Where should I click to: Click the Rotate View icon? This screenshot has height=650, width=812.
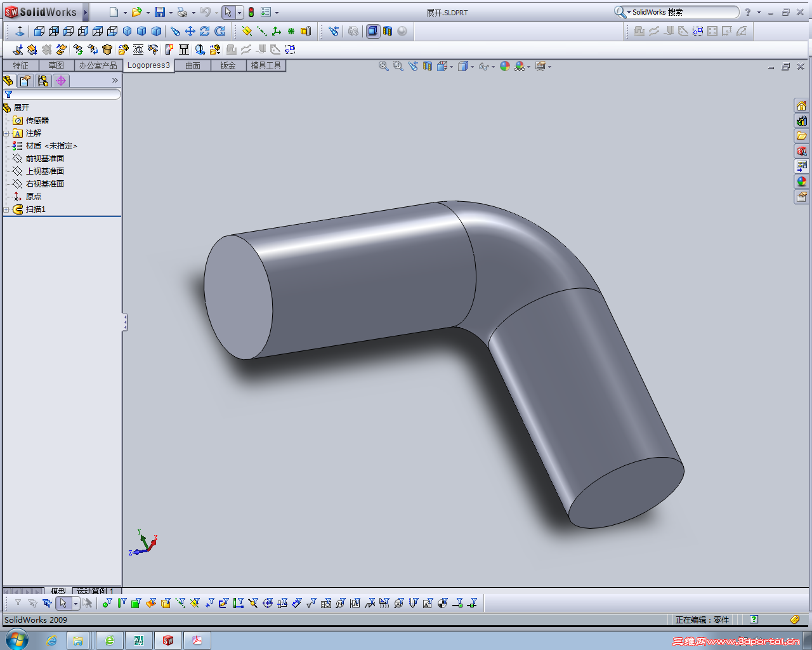point(205,31)
